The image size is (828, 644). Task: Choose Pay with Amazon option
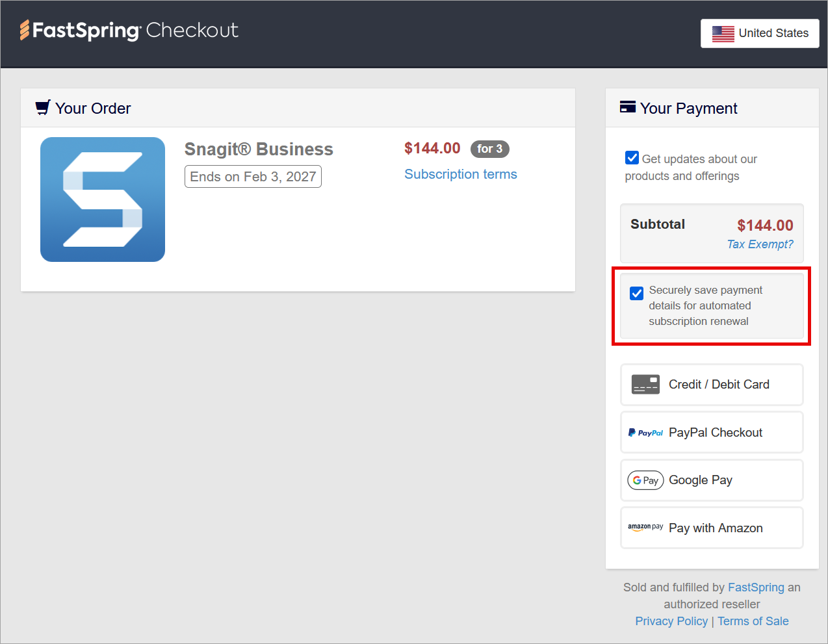click(x=716, y=528)
